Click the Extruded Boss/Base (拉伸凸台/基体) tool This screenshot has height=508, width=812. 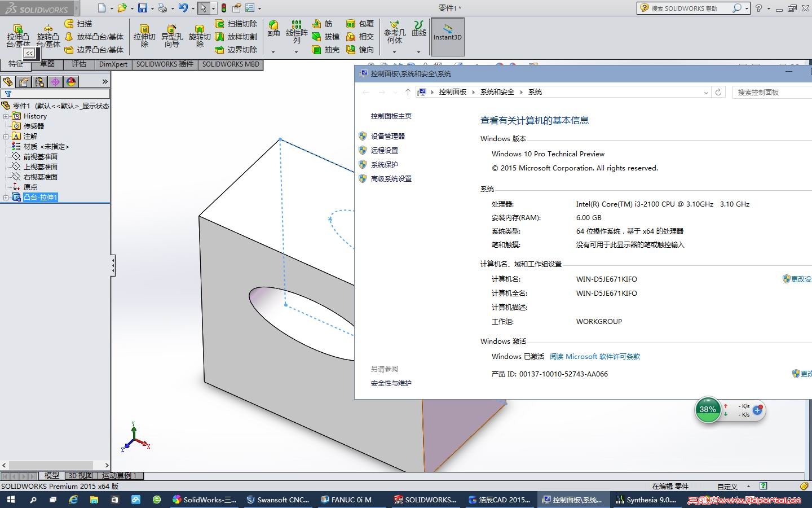click(18, 36)
